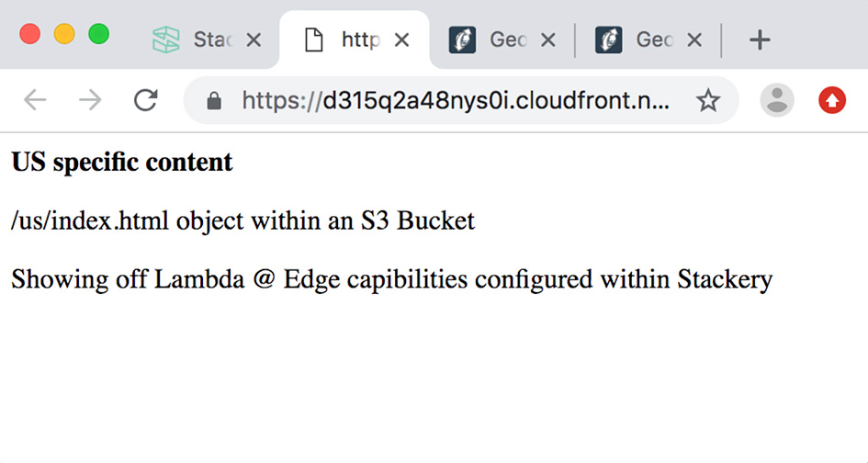Minimize the window with the yellow button
Image resolution: width=868 pixels, height=463 pixels.
click(x=64, y=34)
